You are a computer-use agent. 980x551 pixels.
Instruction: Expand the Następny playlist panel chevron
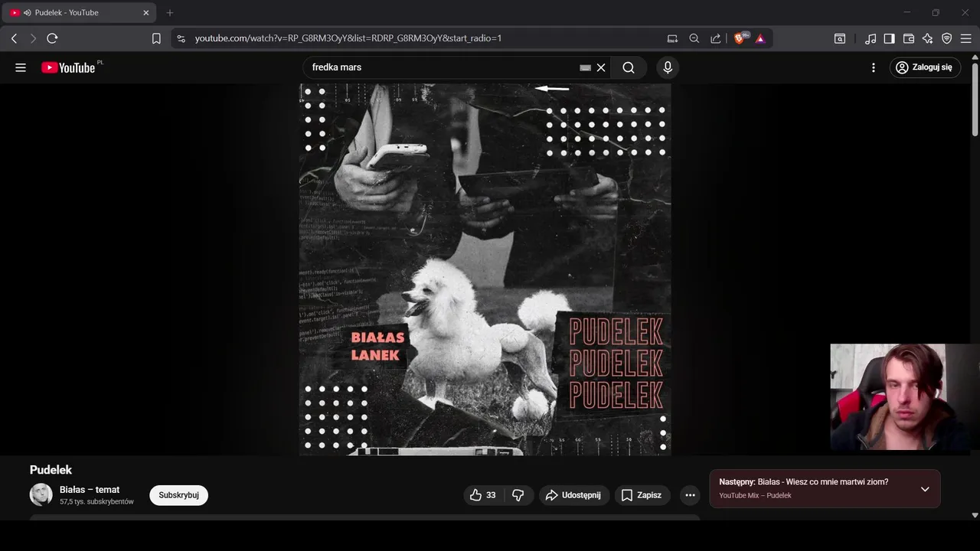tap(925, 489)
